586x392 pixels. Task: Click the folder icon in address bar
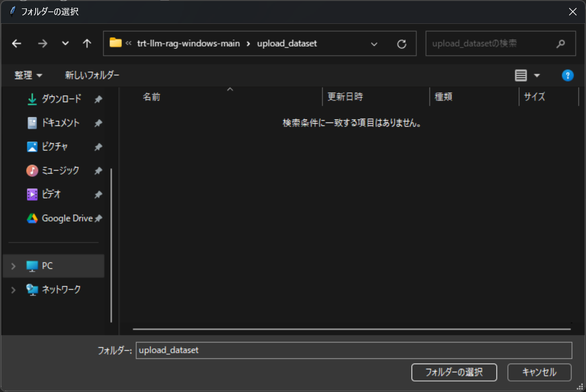click(x=116, y=43)
